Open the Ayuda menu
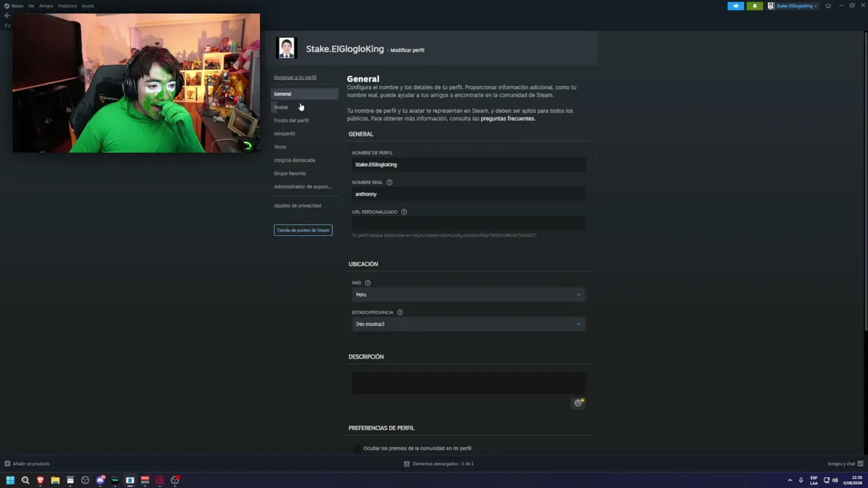This screenshot has height=488, width=868. [x=87, y=6]
